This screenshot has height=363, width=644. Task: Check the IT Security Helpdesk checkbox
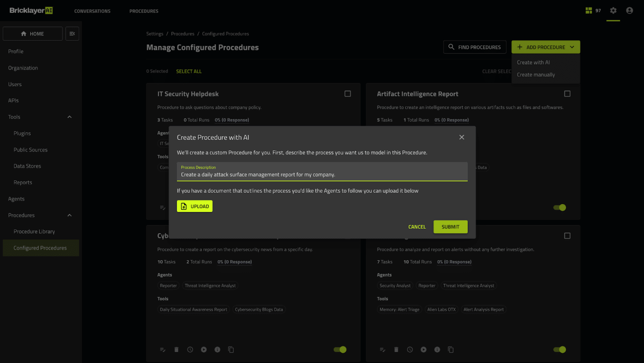pos(347,94)
